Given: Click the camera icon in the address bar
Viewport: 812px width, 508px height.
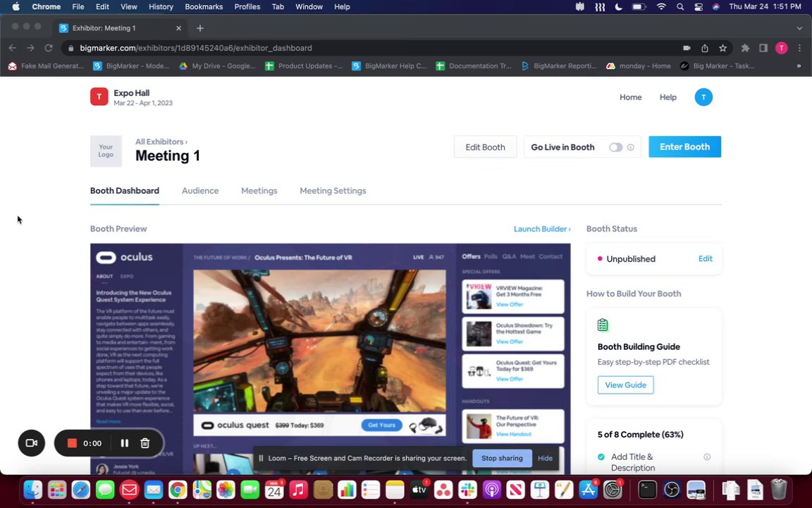Looking at the screenshot, I should 687,48.
